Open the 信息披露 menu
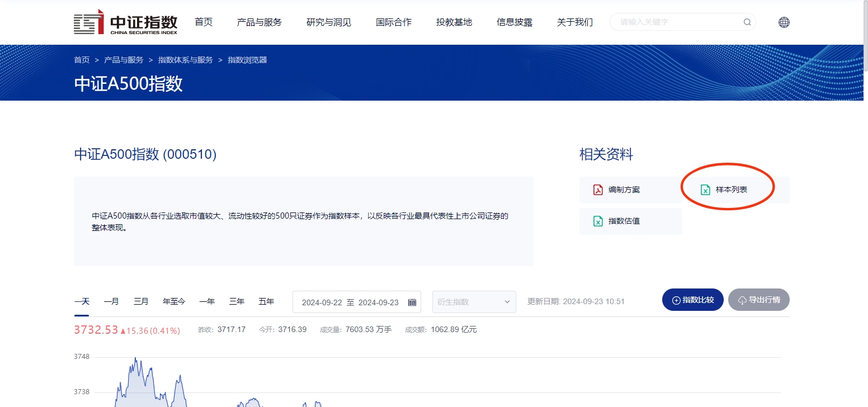Screen dimensions: 868x407 [x=515, y=22]
